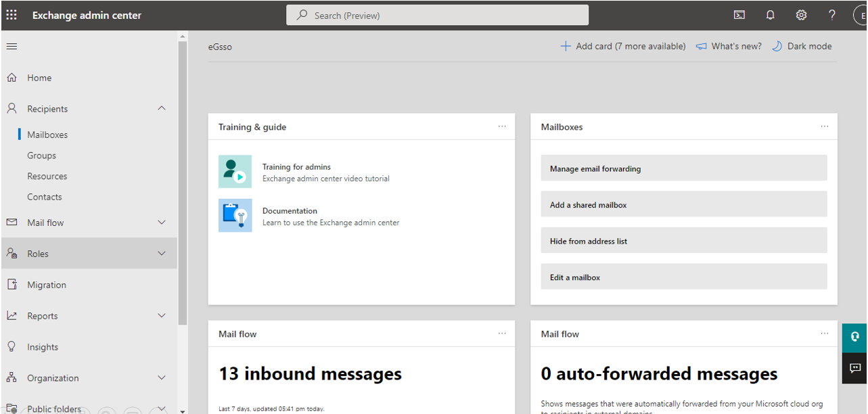This screenshot has width=868, height=414.
Task: Open Cloud Shell icon in header
Action: tap(739, 15)
